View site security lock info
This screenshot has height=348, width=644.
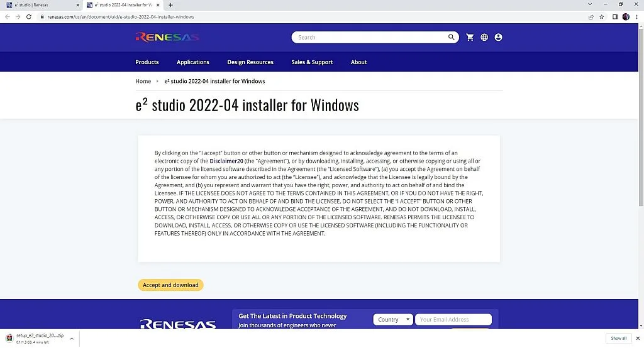click(x=42, y=17)
